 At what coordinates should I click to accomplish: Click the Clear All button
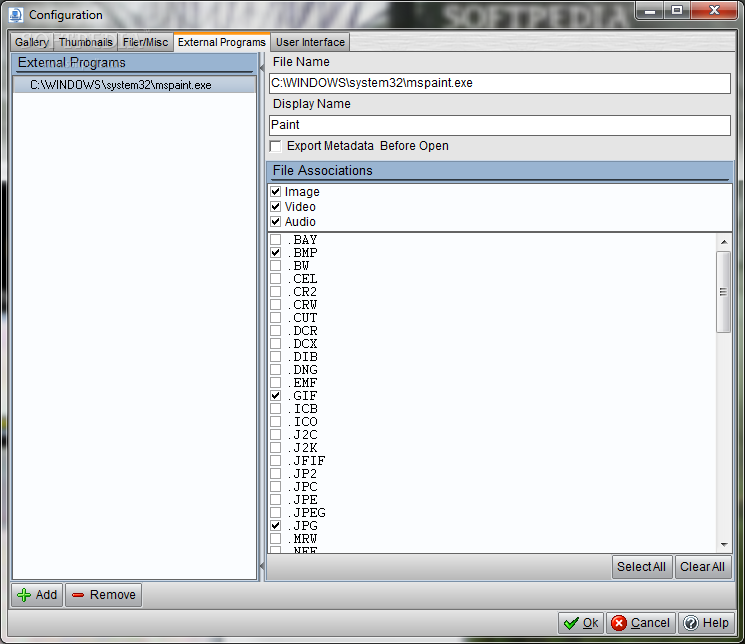703,567
